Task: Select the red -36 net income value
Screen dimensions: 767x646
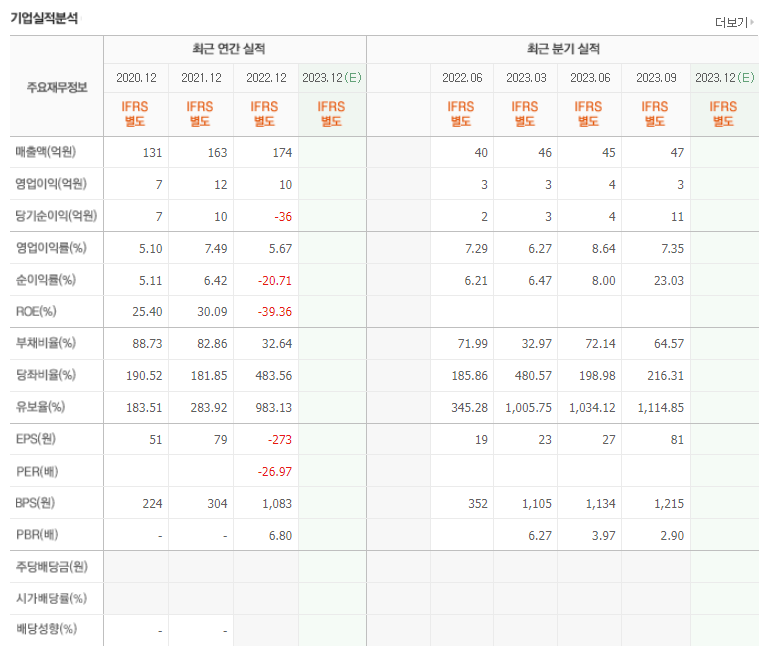Action: point(283,217)
